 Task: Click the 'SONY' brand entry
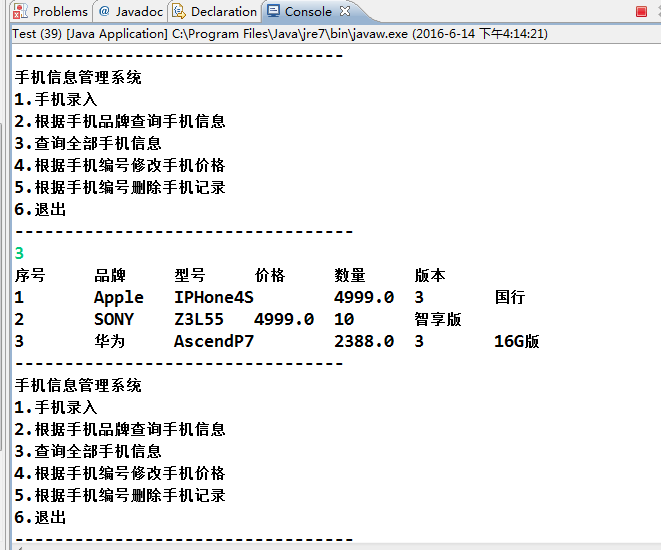[x=114, y=319]
